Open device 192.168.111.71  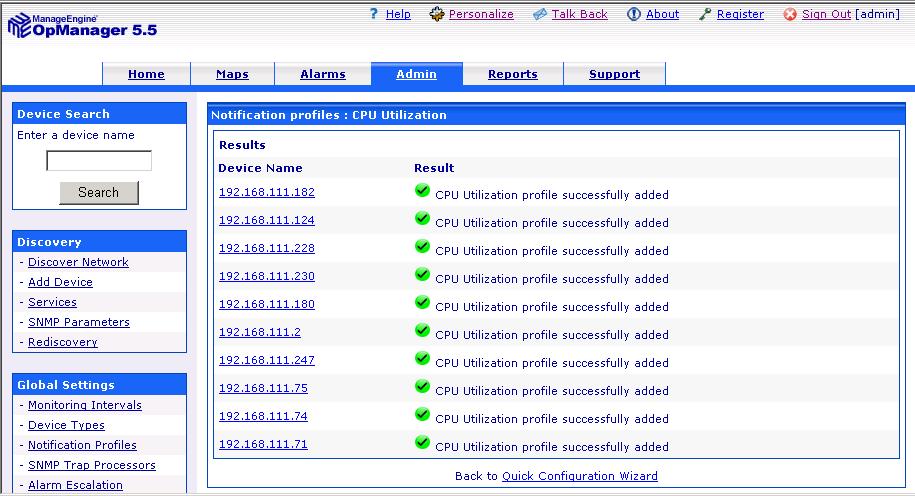coord(263,444)
